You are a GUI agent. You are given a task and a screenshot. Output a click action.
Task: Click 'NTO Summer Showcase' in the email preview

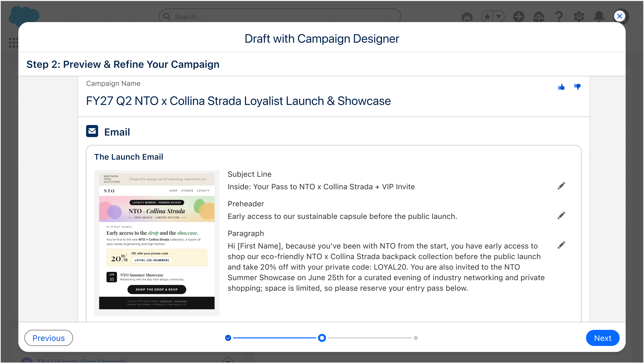(x=142, y=275)
